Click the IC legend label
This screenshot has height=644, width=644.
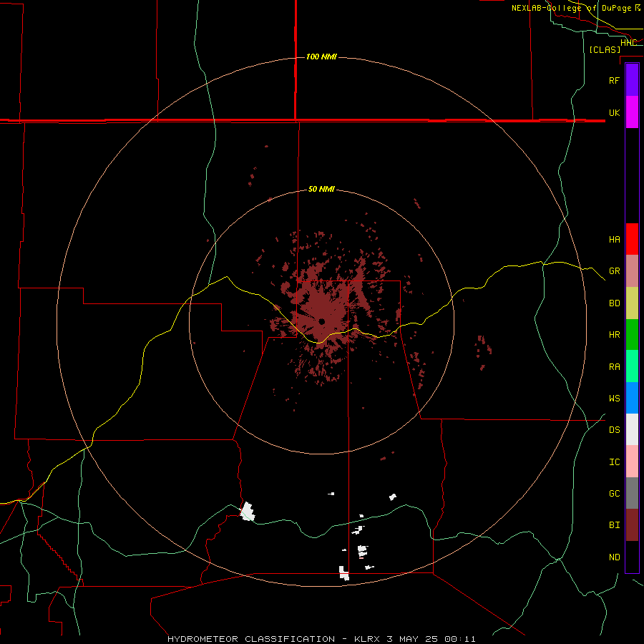(x=614, y=462)
